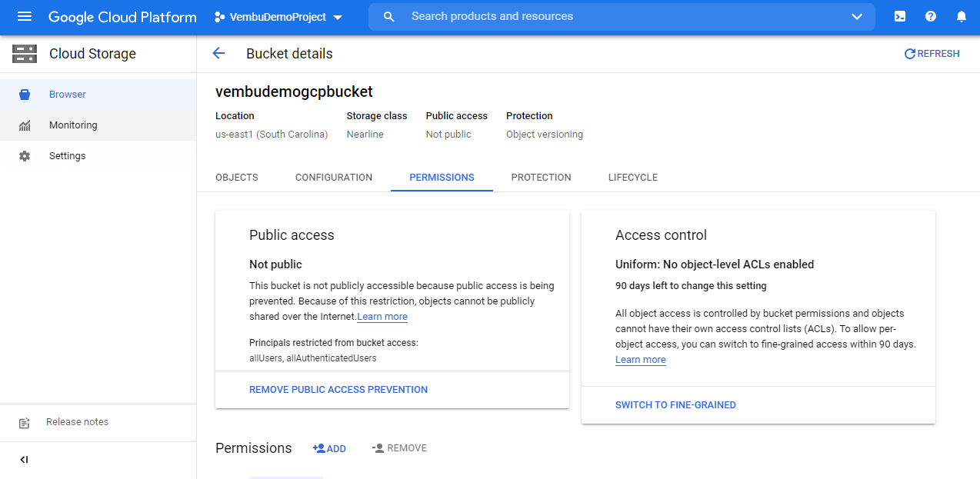The width and height of the screenshot is (980, 479).
Task: Click the Cloud Storage heading
Action: tap(92, 54)
